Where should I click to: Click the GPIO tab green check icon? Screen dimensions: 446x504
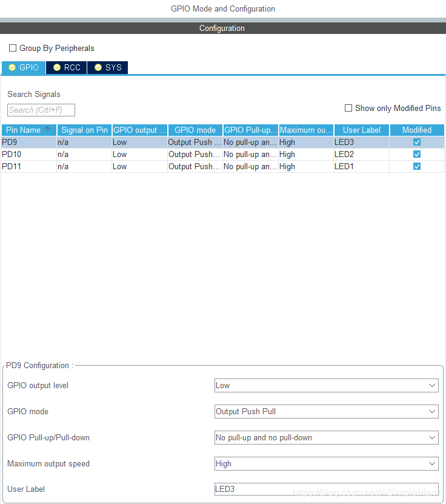click(x=12, y=67)
